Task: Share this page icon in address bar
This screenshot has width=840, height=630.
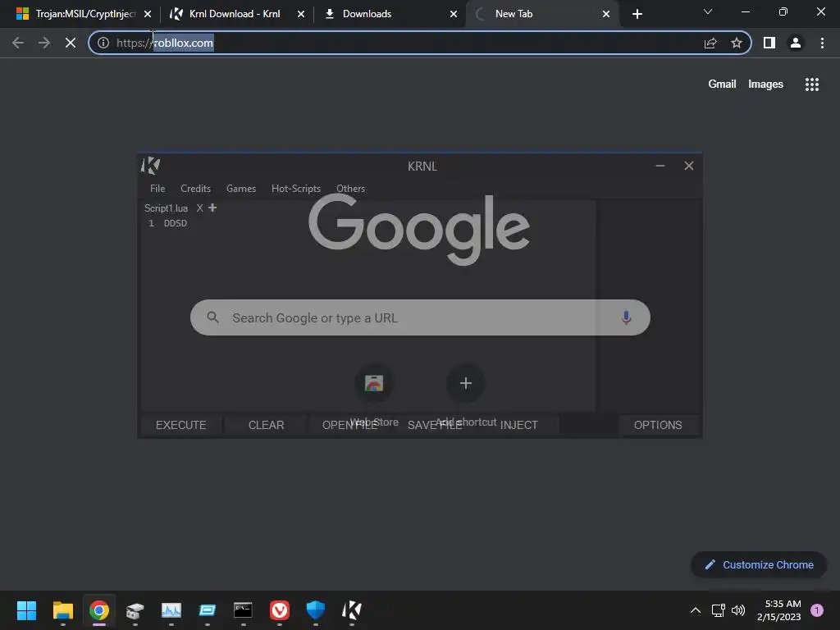Action: click(710, 43)
